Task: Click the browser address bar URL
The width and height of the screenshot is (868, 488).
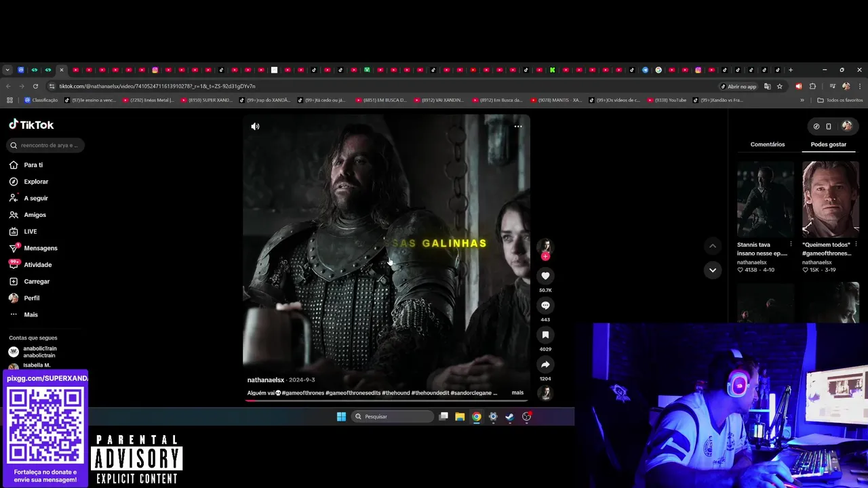Action: tap(157, 87)
